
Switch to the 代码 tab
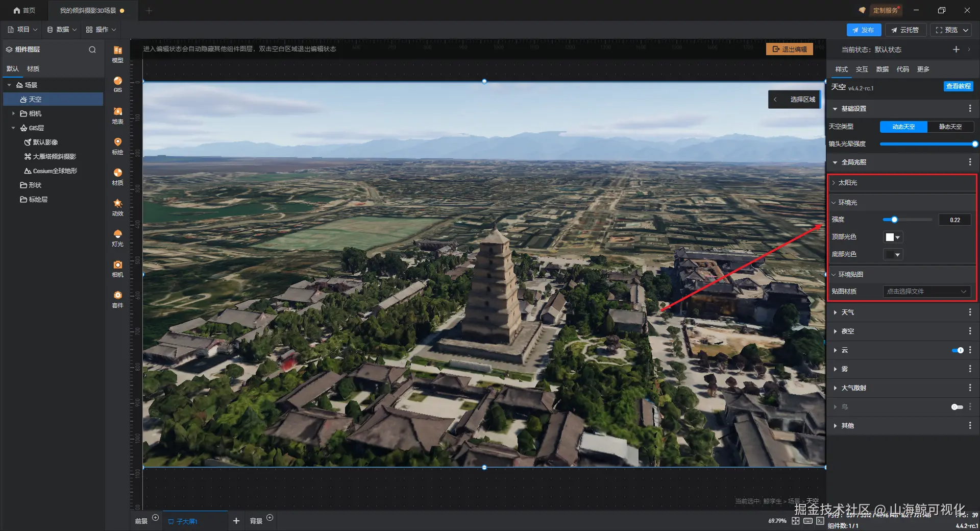tap(902, 69)
